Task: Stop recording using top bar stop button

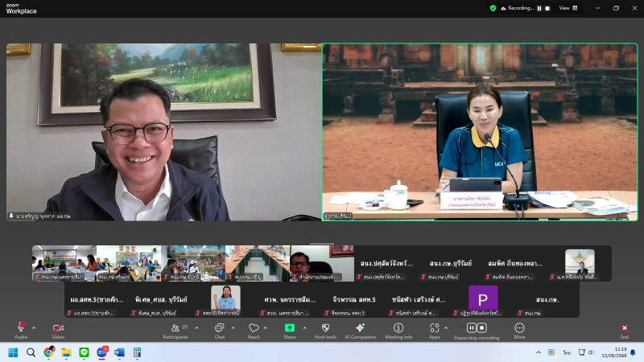Action: coord(547,8)
